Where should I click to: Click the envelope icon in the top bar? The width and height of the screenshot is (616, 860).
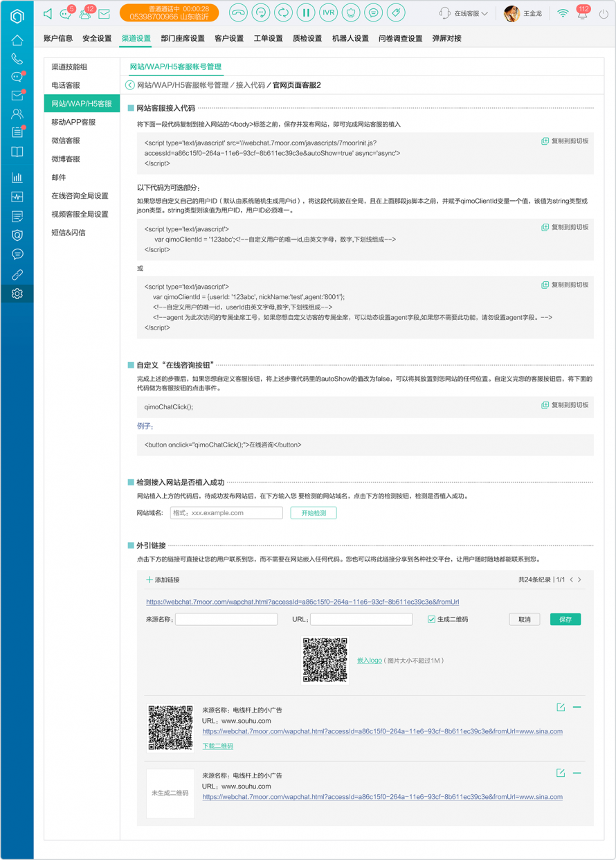(104, 13)
